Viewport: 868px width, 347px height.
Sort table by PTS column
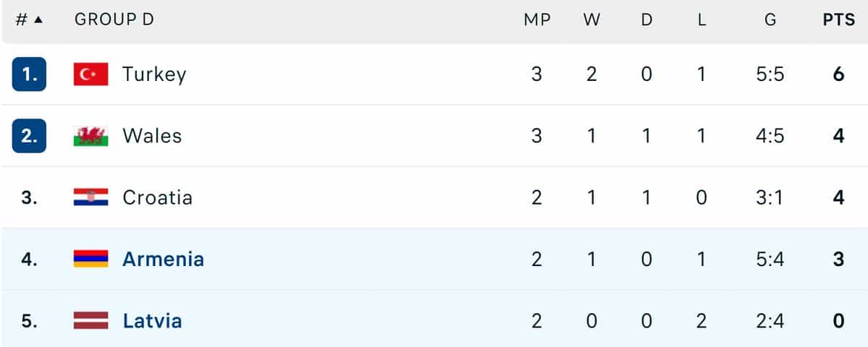point(838,20)
